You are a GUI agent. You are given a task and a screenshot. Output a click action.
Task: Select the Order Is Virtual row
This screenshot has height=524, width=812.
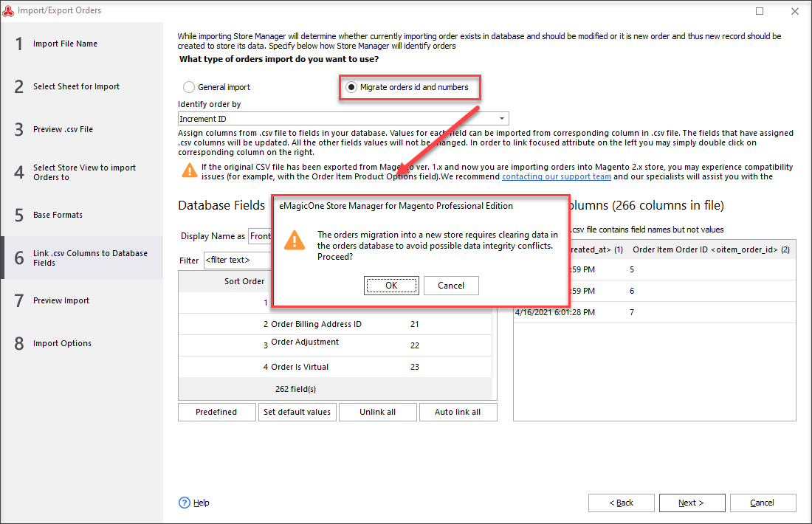coord(335,367)
